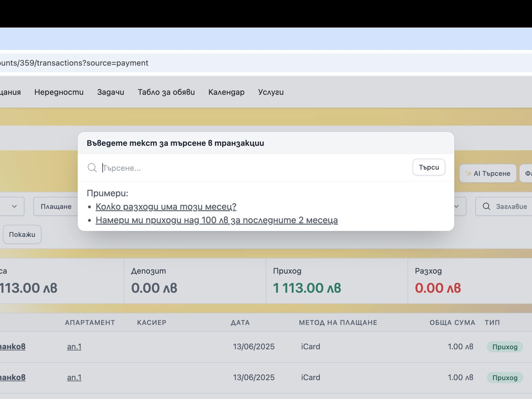Click the magnifier icon in search dialog
The image size is (532, 399).
coord(92,168)
